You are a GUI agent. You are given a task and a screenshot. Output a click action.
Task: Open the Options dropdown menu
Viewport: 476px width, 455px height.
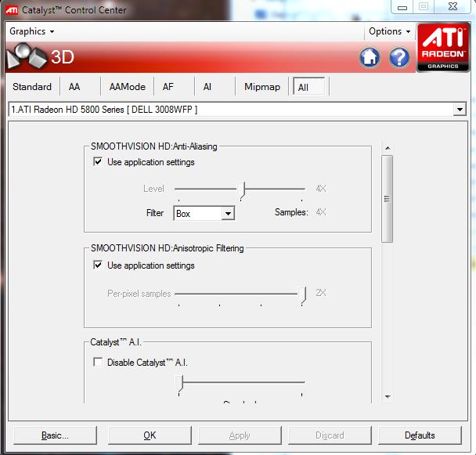tap(389, 31)
